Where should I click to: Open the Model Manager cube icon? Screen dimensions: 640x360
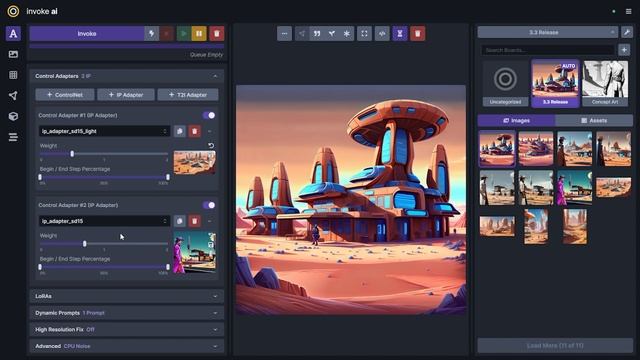coord(13,116)
